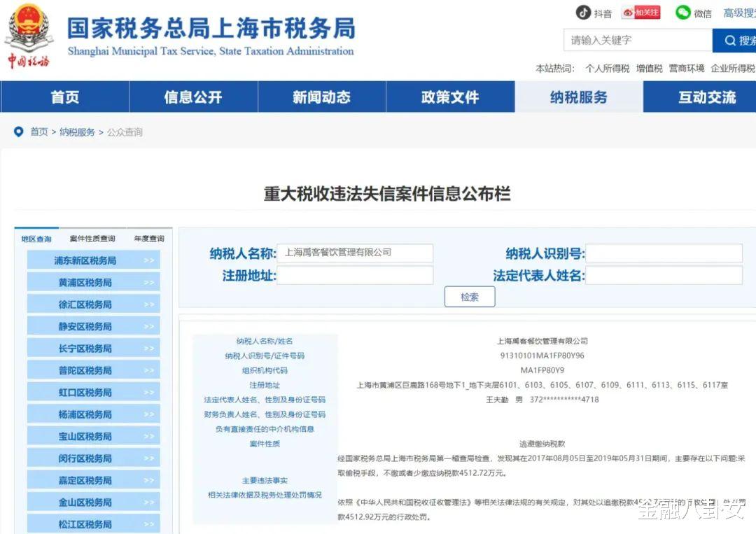Click the 请输入关键字 search box

(x=638, y=40)
